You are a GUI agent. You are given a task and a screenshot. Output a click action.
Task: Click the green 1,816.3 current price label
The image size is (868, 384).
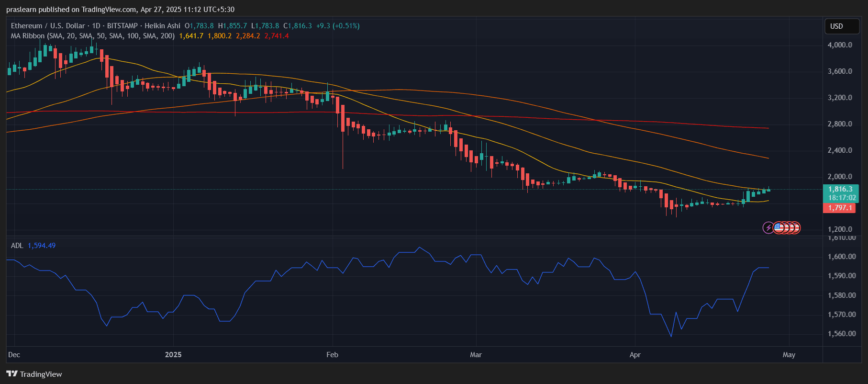[841, 189]
